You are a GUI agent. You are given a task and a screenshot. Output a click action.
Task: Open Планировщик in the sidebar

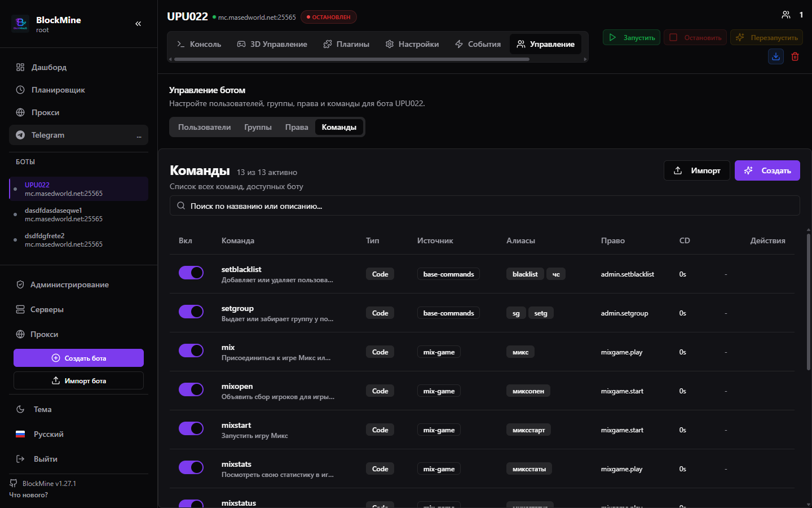click(x=78, y=90)
